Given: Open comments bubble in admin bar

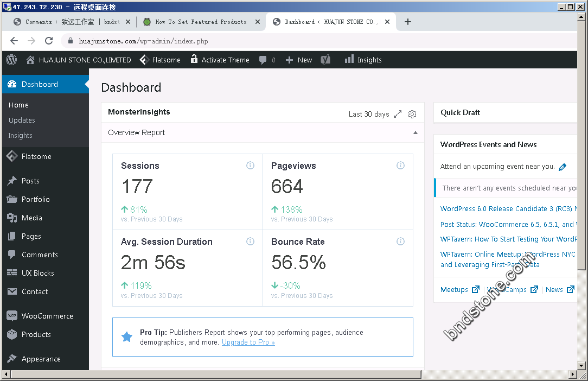Looking at the screenshot, I should pyautogui.click(x=267, y=60).
